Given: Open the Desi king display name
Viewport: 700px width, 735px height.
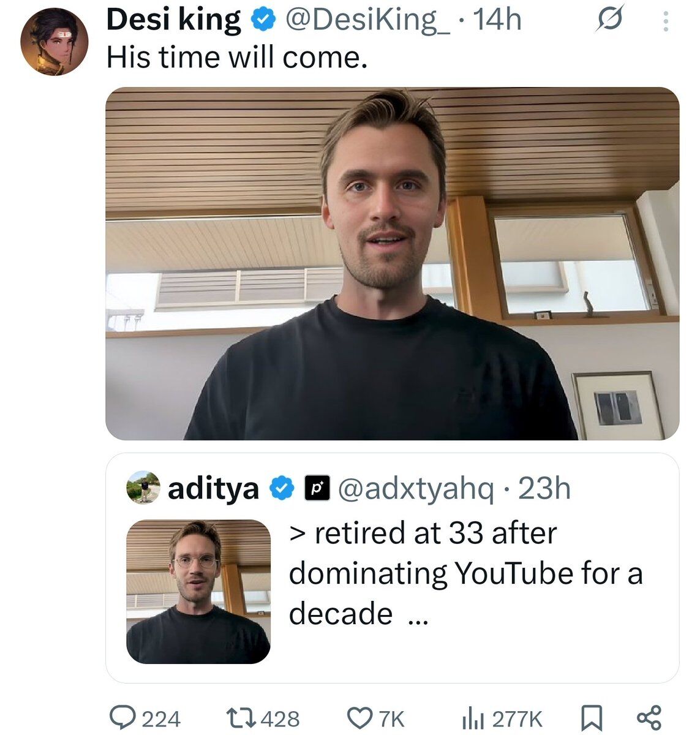Looking at the screenshot, I should tap(173, 21).
